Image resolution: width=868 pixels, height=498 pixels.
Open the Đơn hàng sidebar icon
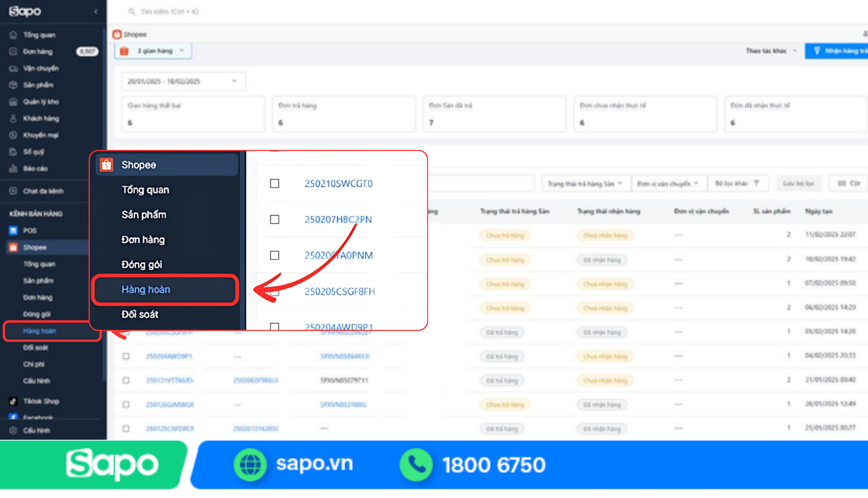(x=13, y=51)
